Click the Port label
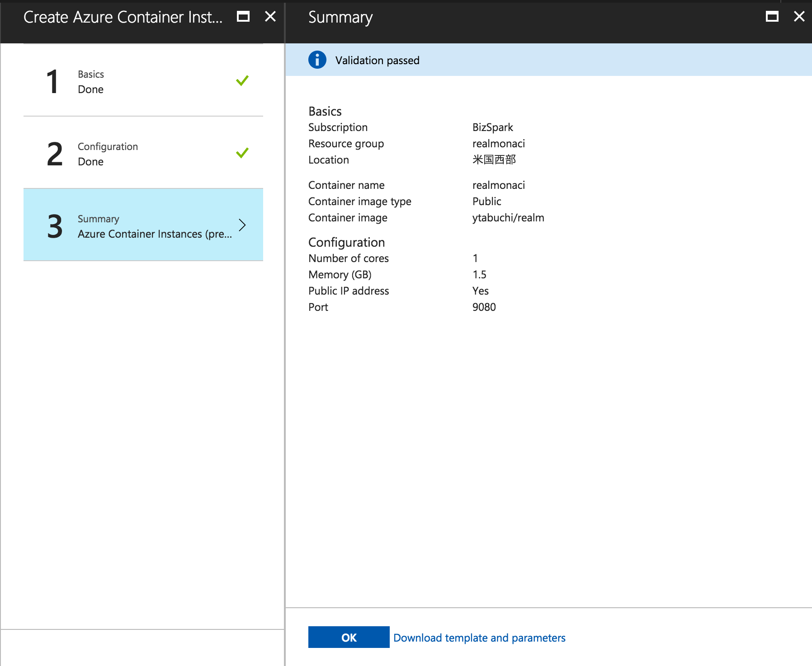 point(318,307)
